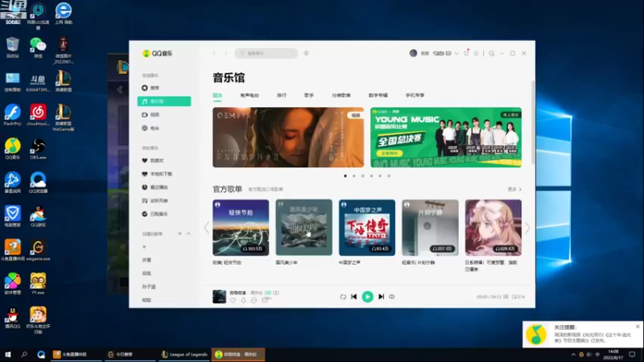The image size is (644, 362).
Task: Select the fourth banner carousel dot
Action: point(371,175)
